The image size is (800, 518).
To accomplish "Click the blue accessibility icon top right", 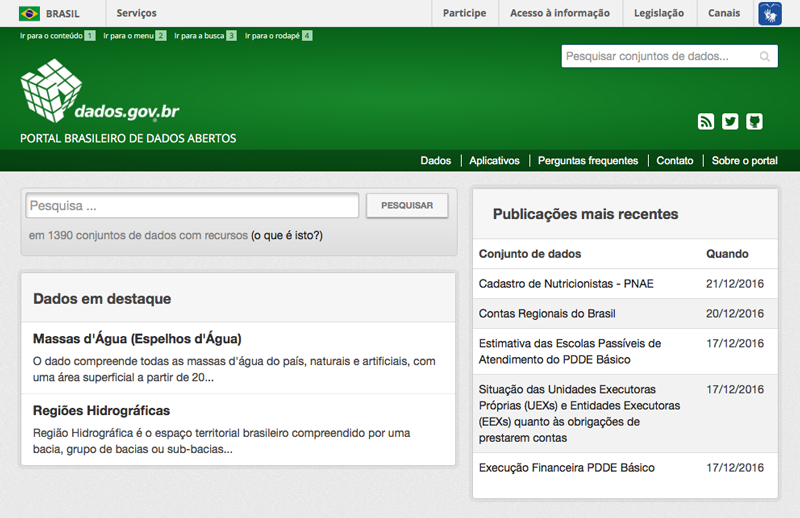I will coord(770,13).
